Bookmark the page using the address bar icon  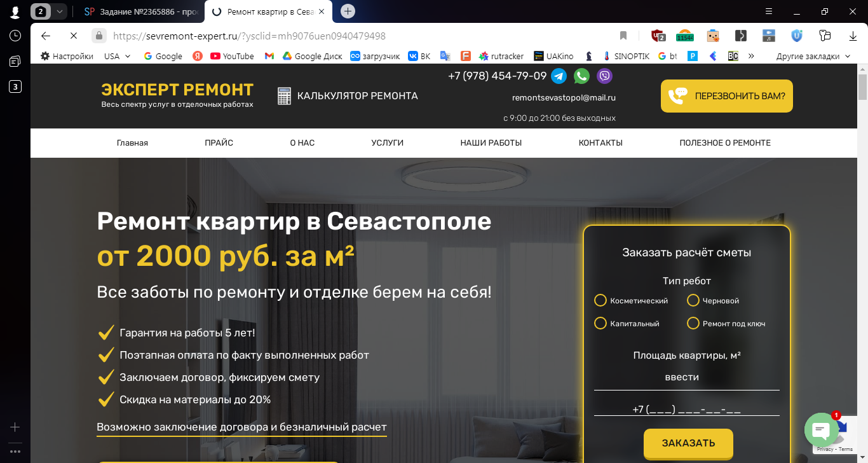pos(623,36)
